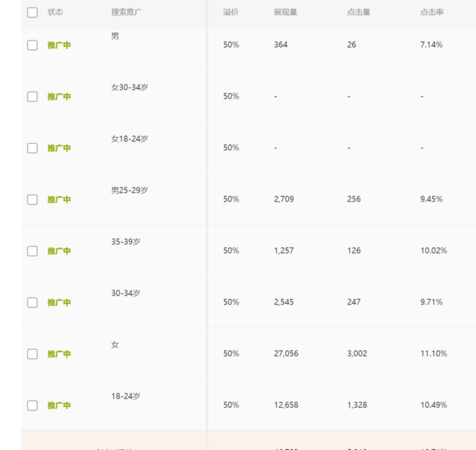
Task: Click 推广中 status in the 18-24岁 row
Action: click(59, 406)
